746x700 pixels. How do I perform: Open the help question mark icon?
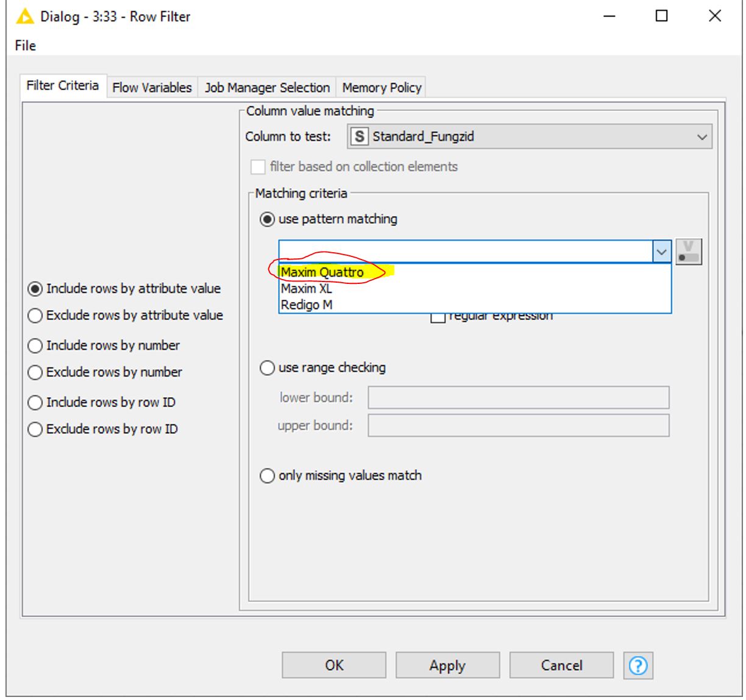point(638,665)
